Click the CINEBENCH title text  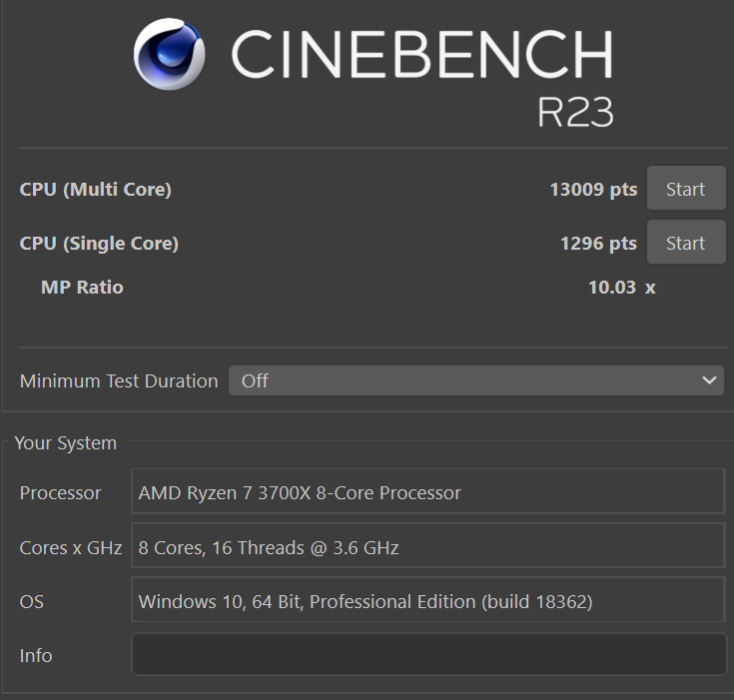pos(421,54)
